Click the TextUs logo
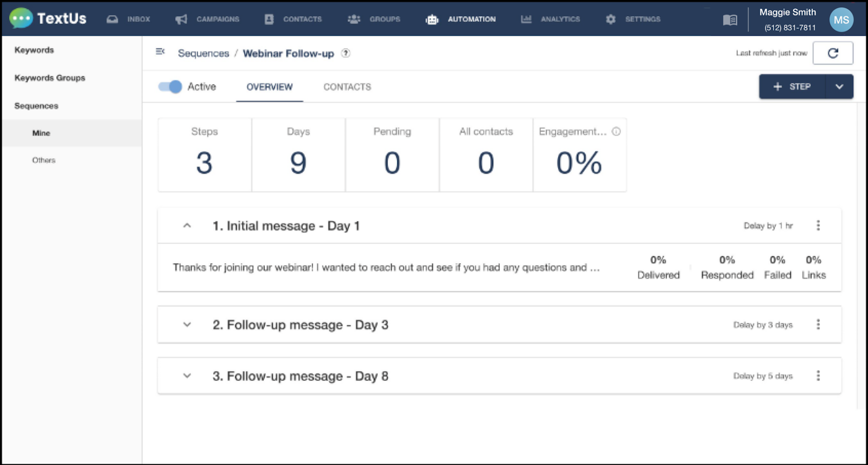 coord(48,18)
